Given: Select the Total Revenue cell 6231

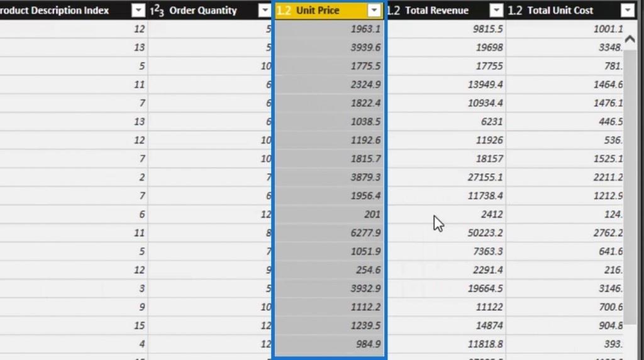Looking at the screenshot, I should [x=447, y=121].
